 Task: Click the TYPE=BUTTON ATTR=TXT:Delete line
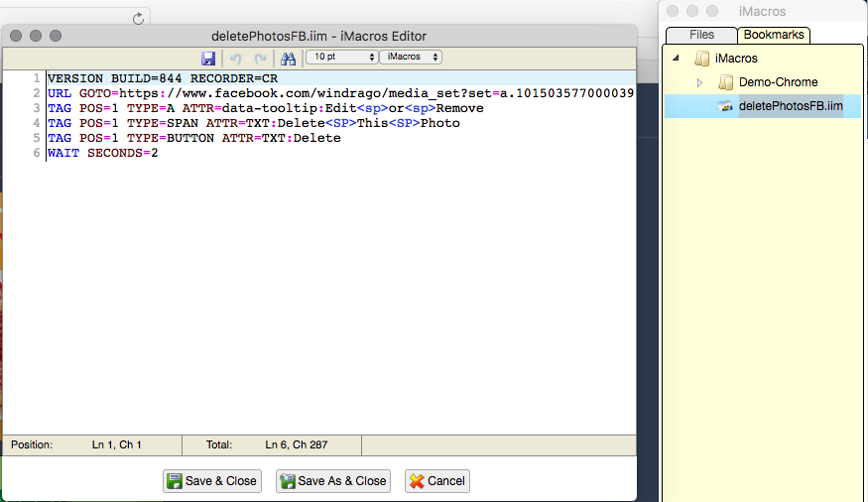[194, 138]
